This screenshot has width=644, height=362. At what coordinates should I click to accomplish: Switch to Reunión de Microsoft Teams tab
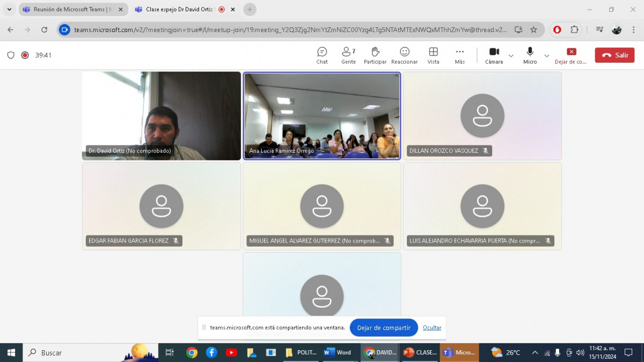coord(70,10)
